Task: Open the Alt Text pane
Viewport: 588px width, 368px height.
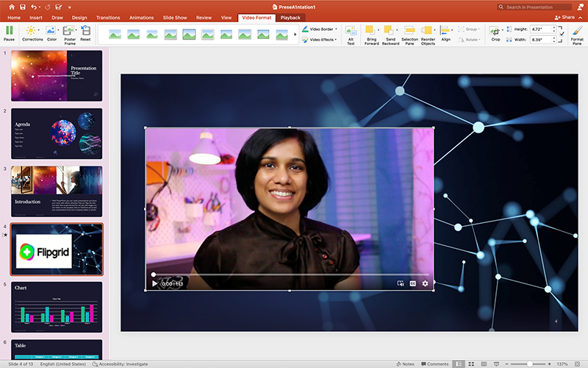Action: click(x=351, y=35)
